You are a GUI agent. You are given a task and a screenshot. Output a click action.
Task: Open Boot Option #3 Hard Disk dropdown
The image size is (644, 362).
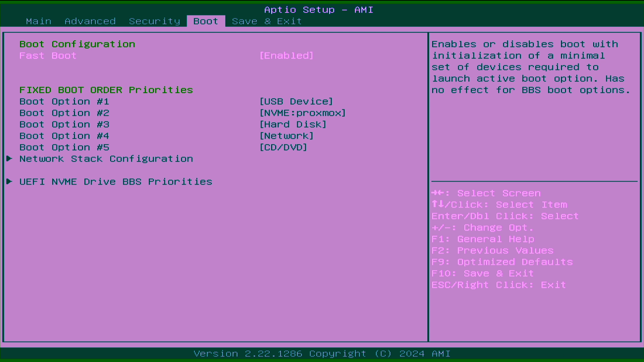pos(292,124)
